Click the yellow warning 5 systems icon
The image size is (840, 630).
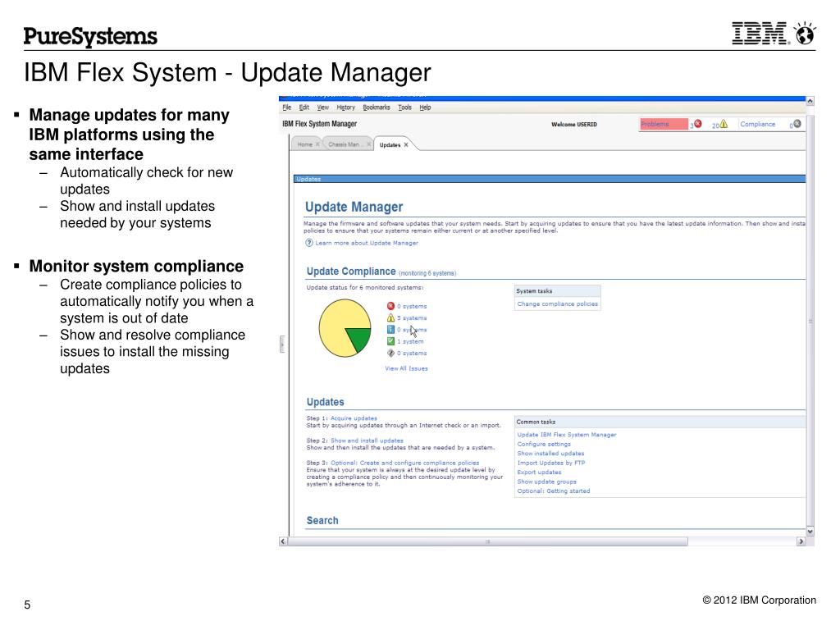390,317
